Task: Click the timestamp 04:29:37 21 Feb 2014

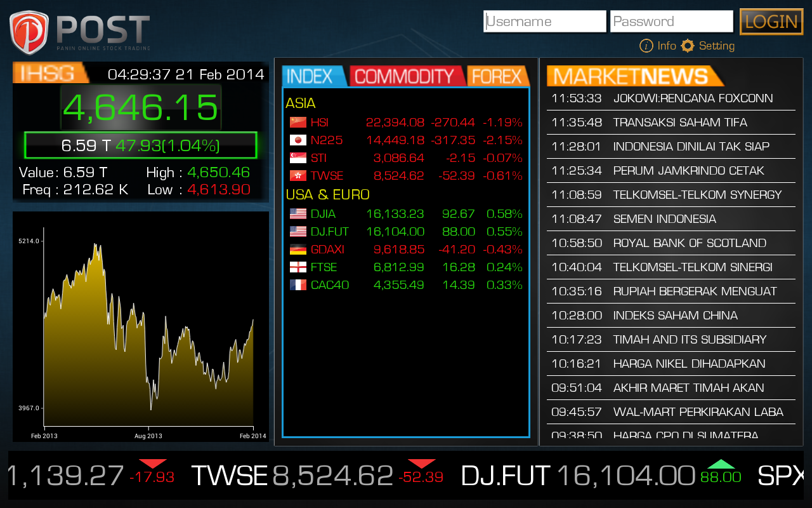Action: (186, 74)
